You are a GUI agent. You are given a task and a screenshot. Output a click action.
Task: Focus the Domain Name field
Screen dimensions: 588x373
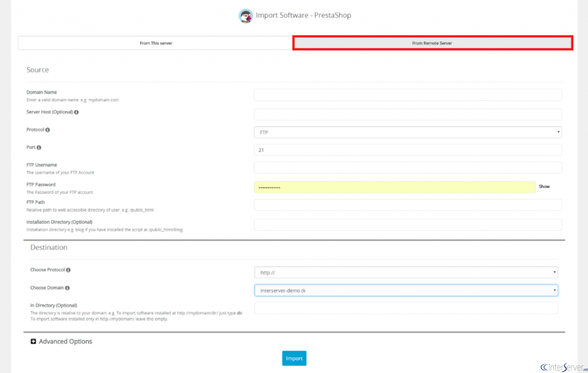(x=408, y=95)
